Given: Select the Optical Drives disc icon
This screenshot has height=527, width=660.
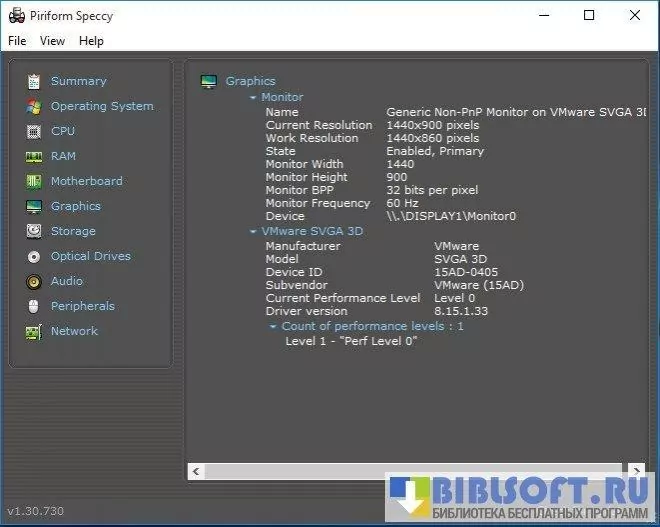Looking at the screenshot, I should [x=34, y=256].
